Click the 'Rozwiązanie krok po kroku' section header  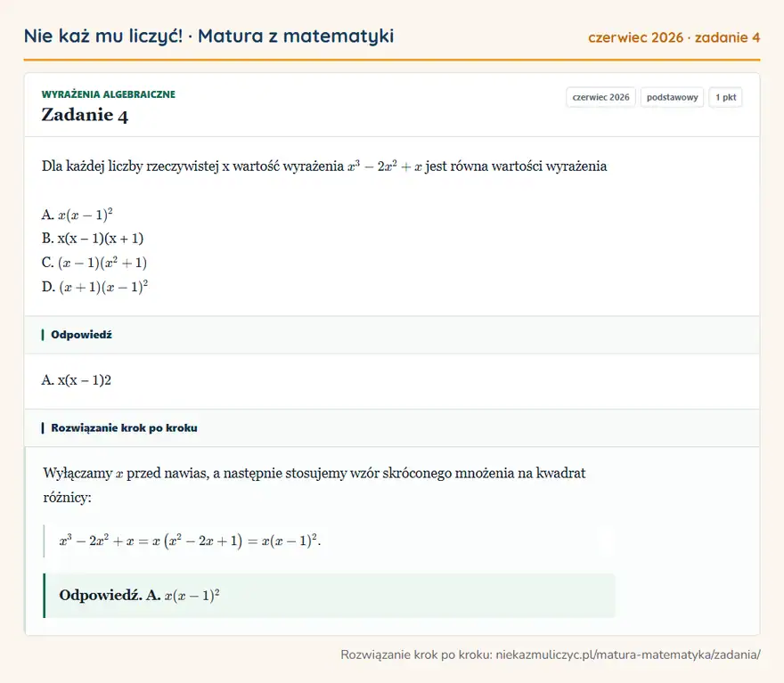coord(392,428)
